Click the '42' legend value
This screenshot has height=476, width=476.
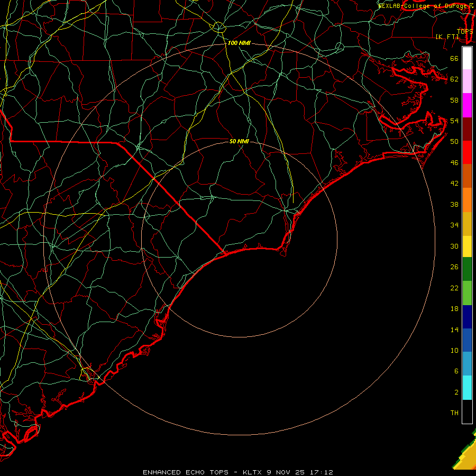coord(454,183)
